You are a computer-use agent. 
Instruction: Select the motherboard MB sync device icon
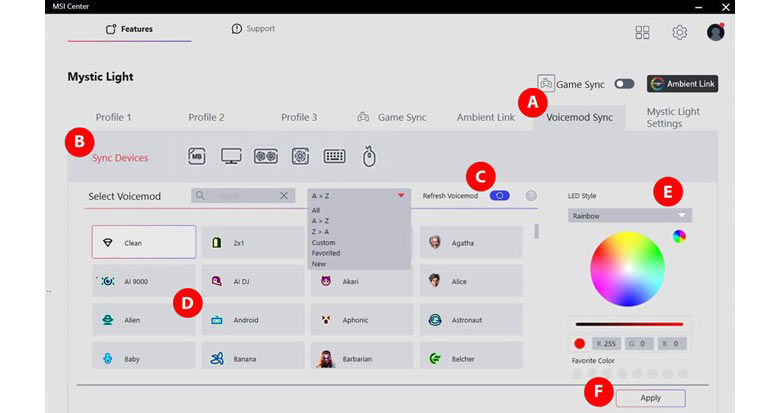(x=196, y=156)
